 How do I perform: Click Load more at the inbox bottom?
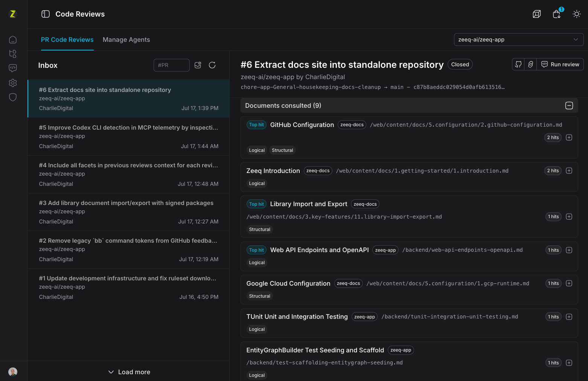tap(129, 372)
